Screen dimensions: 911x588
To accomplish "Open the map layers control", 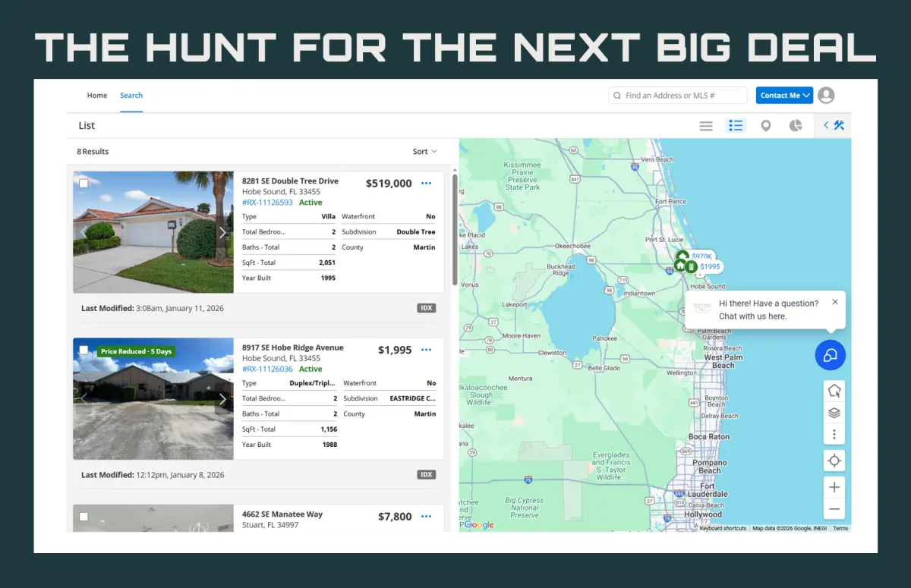I will 834,413.
